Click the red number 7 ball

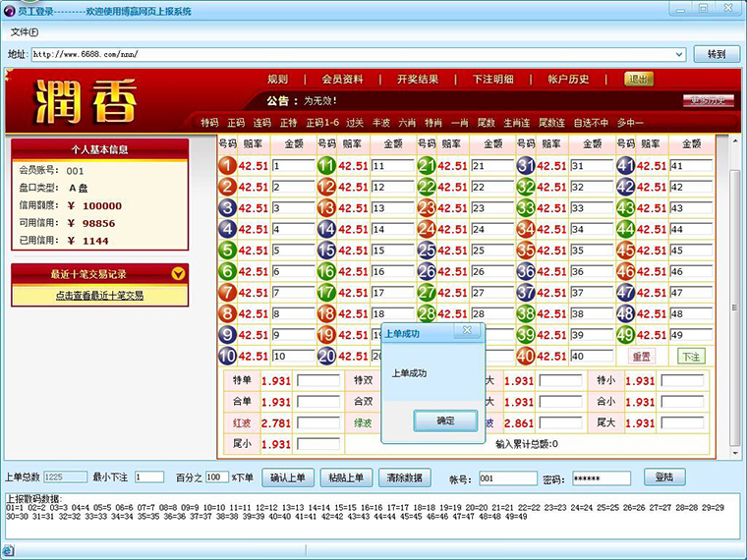point(227,293)
